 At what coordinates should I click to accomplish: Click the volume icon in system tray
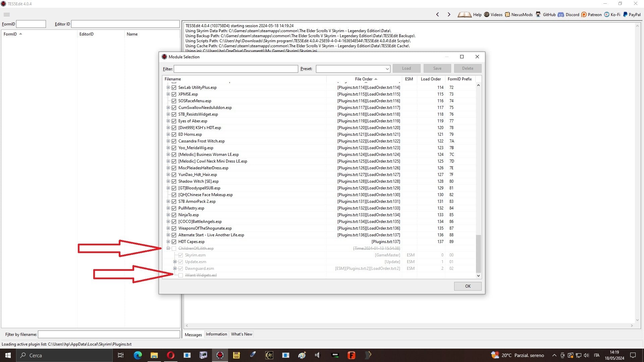(586, 355)
